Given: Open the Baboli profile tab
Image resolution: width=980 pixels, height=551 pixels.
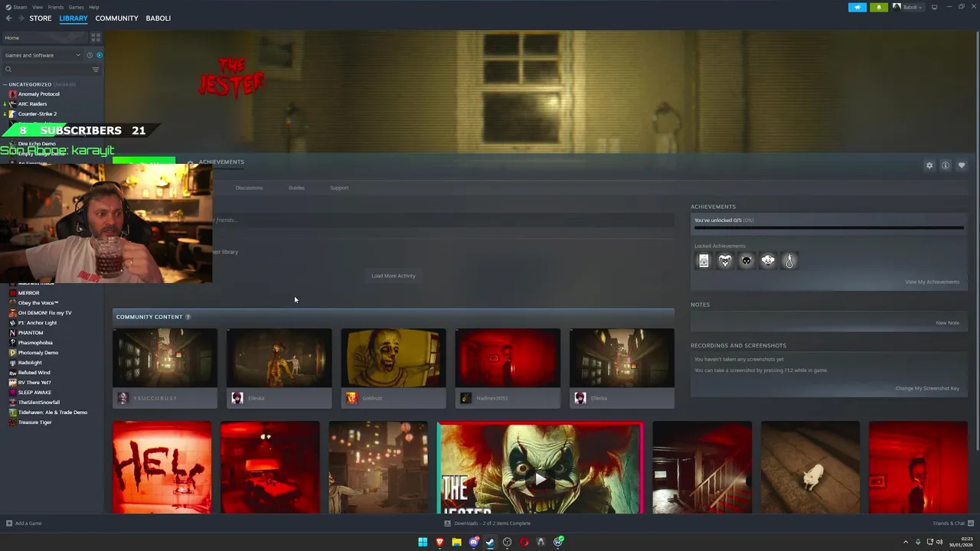Looking at the screenshot, I should coord(158,18).
